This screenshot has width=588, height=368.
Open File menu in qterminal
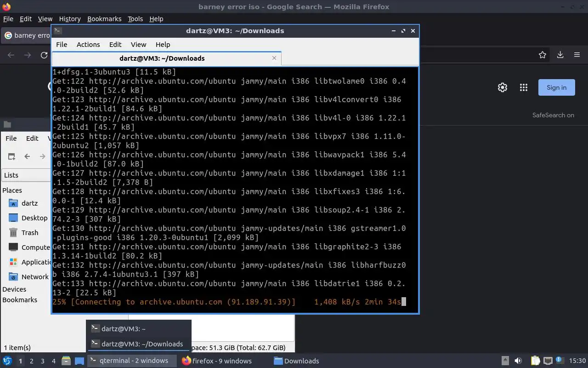62,45
